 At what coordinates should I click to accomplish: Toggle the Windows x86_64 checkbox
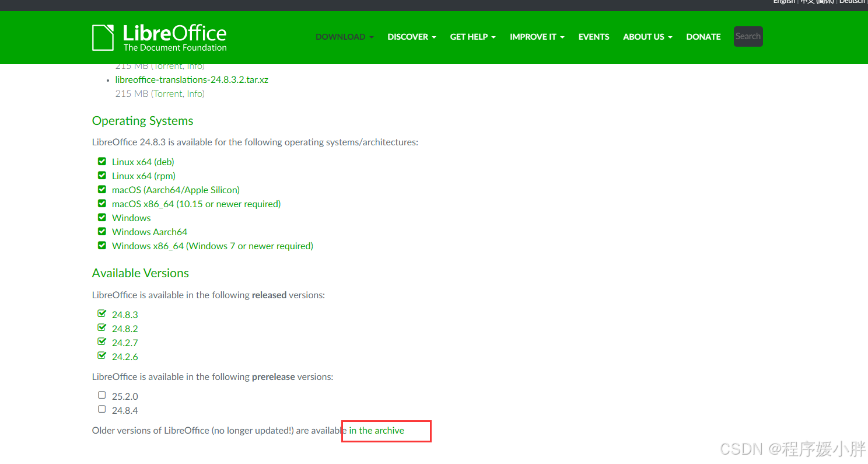102,246
